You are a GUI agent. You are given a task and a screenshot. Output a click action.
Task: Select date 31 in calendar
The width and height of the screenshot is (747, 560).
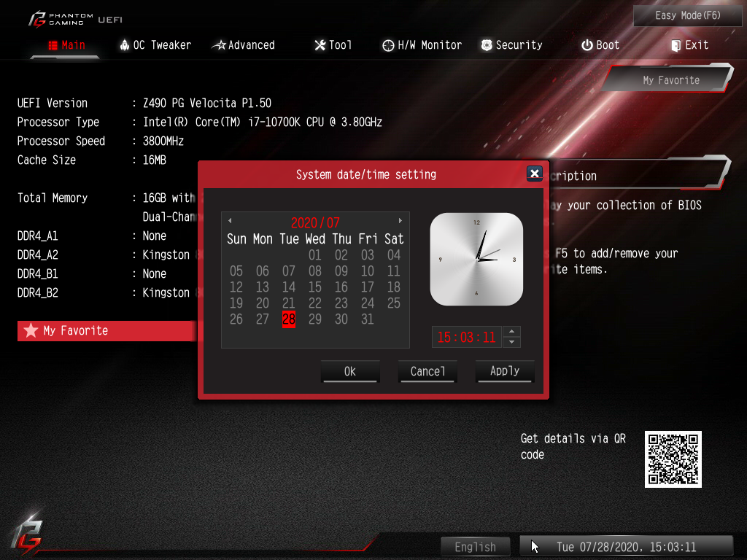[368, 319]
